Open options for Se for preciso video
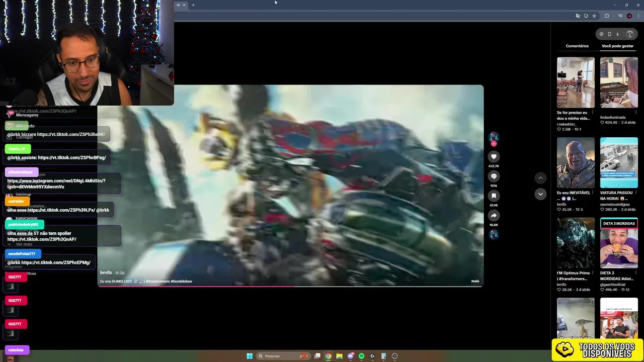Screen dimensions: 644x362 tap(592, 113)
